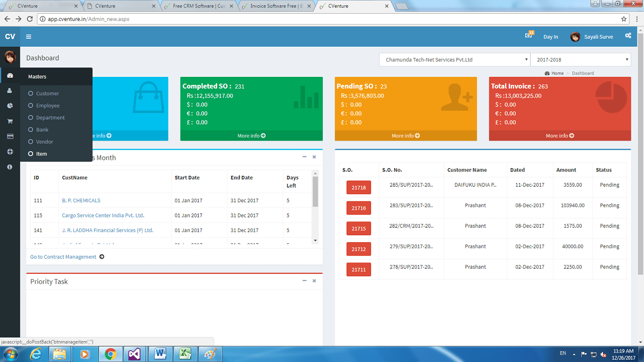Image resolution: width=644 pixels, height=362 pixels.
Task: Click the pie chart report icon in sidebar
Action: click(x=9, y=106)
